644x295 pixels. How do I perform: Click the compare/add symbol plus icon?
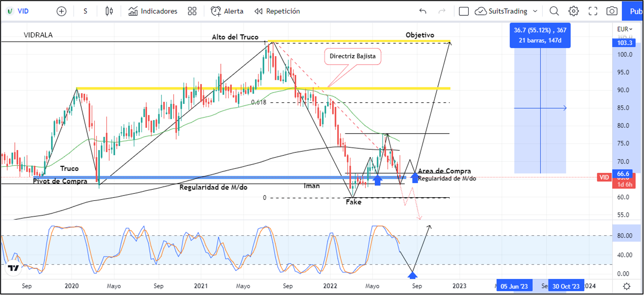tap(62, 11)
